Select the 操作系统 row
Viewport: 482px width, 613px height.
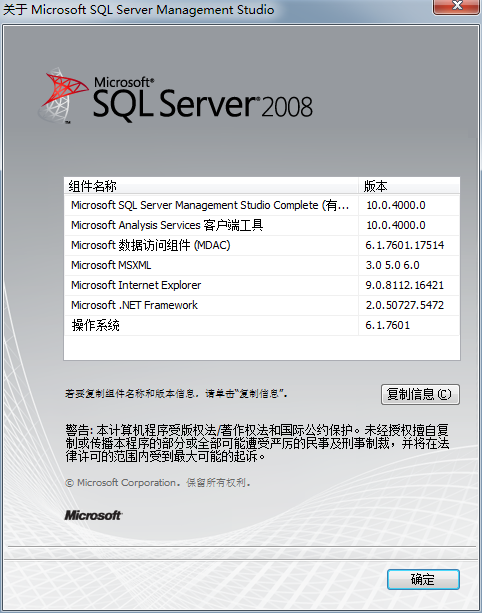[x=262, y=325]
